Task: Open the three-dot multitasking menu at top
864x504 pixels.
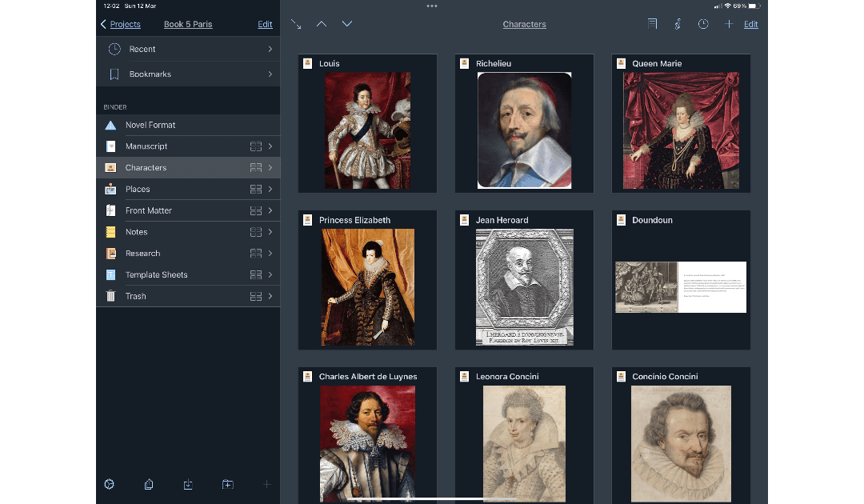Action: click(432, 6)
